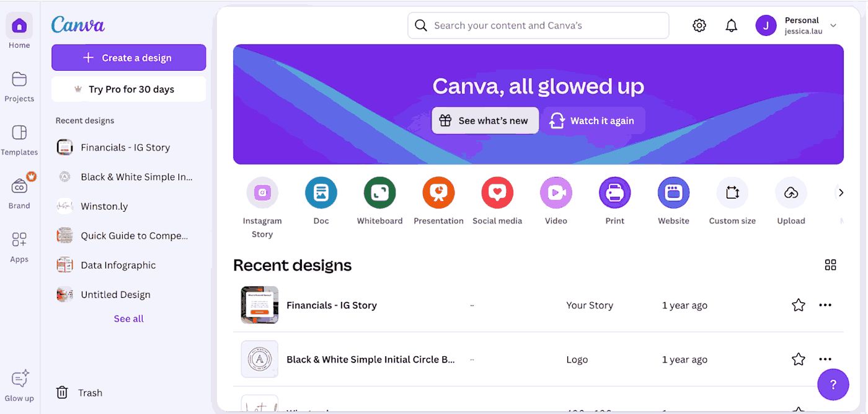Image resolution: width=868 pixels, height=414 pixels.
Task: Star the Black & White Simple Initial design
Action: 799,359
